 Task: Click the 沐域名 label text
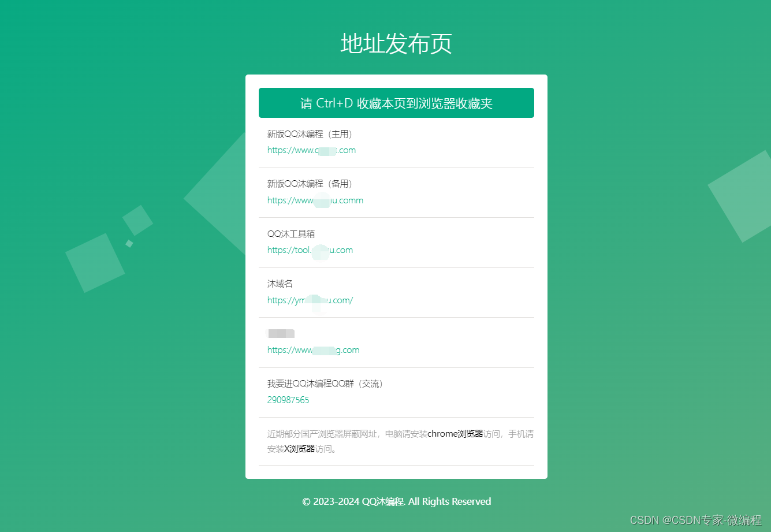pos(280,284)
